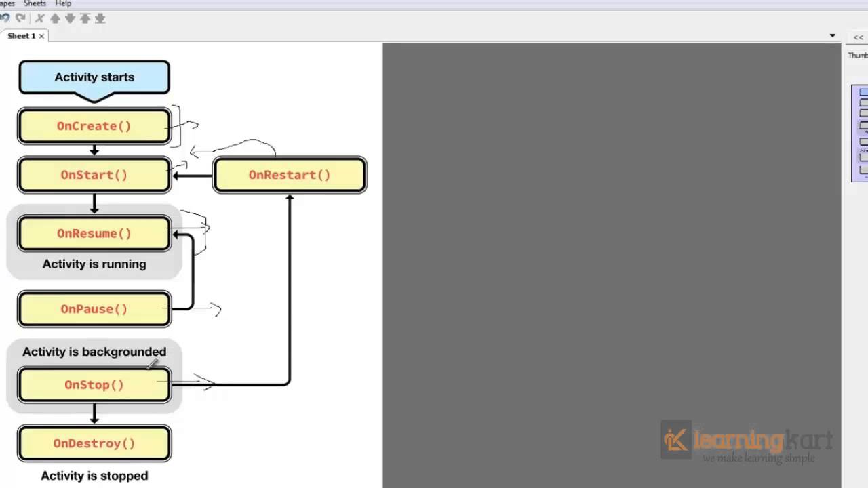
Task: Click the "Activity is backgrounded" label
Action: (94, 352)
